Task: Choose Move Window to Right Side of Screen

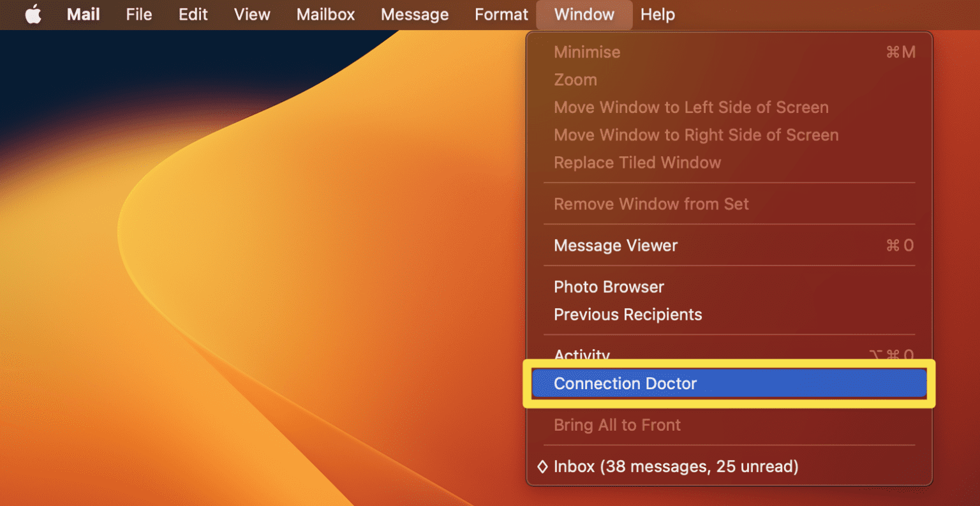Action: pyautogui.click(x=696, y=135)
